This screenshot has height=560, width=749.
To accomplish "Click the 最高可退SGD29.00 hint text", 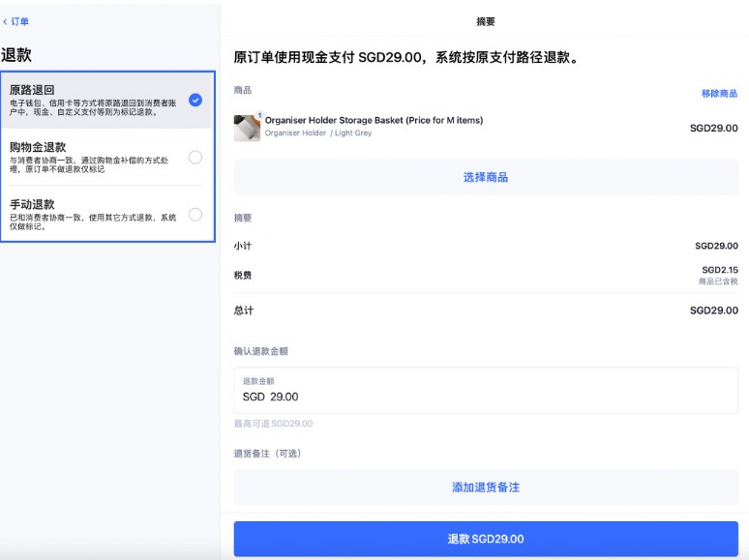I will (273, 424).
